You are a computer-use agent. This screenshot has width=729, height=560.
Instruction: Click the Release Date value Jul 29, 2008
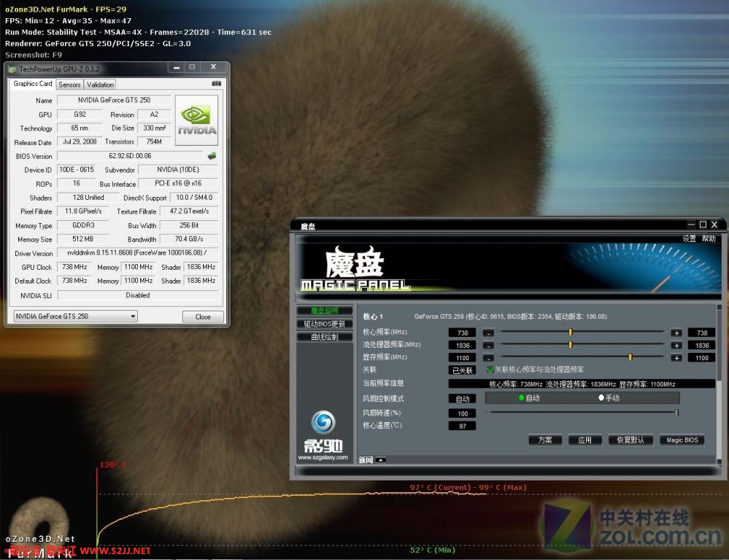point(80,141)
